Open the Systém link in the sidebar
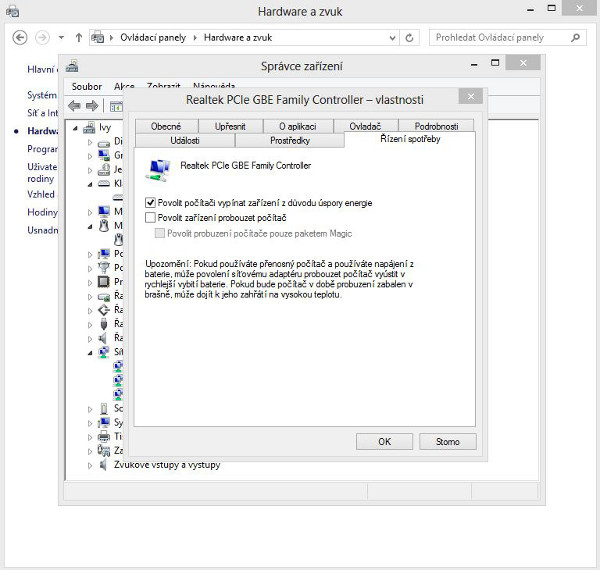This screenshot has width=600, height=570. (x=42, y=95)
